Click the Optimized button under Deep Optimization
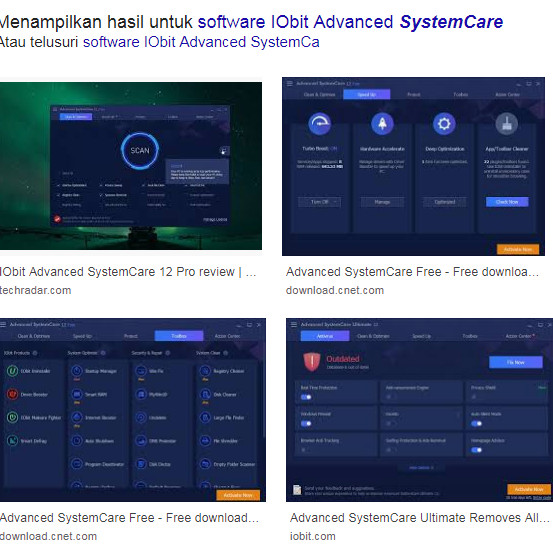This screenshot has height=553, width=553. (444, 202)
